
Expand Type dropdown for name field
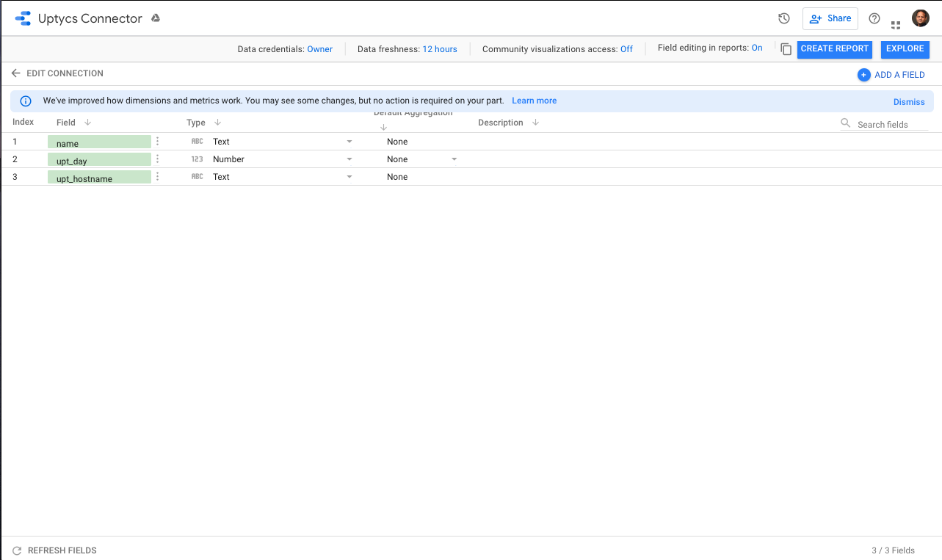point(349,142)
